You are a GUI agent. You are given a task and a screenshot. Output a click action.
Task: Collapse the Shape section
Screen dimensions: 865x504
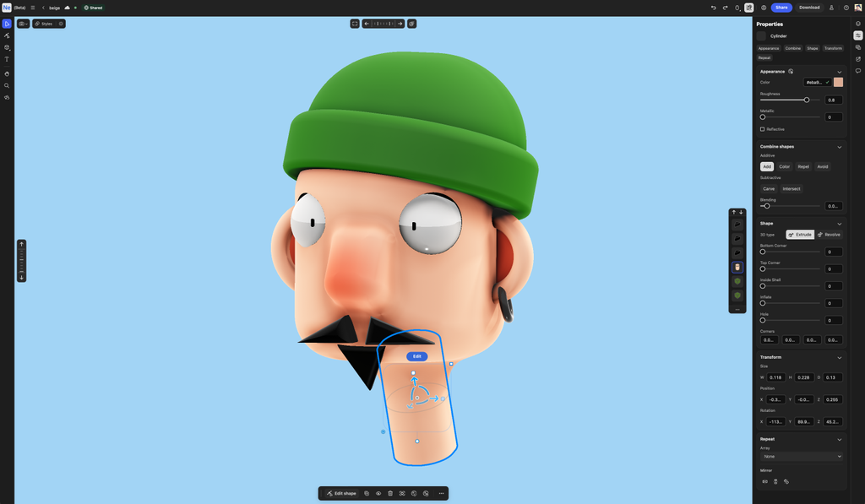tap(840, 223)
